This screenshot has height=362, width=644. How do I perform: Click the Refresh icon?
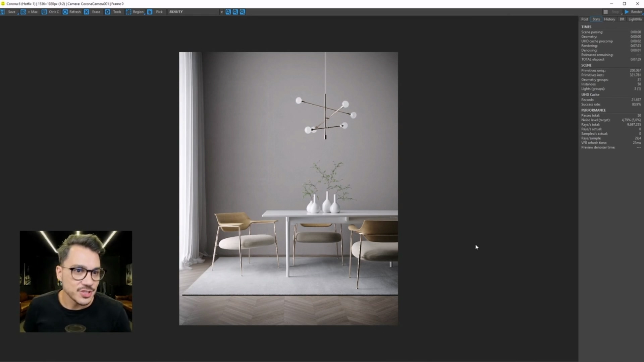tap(65, 12)
